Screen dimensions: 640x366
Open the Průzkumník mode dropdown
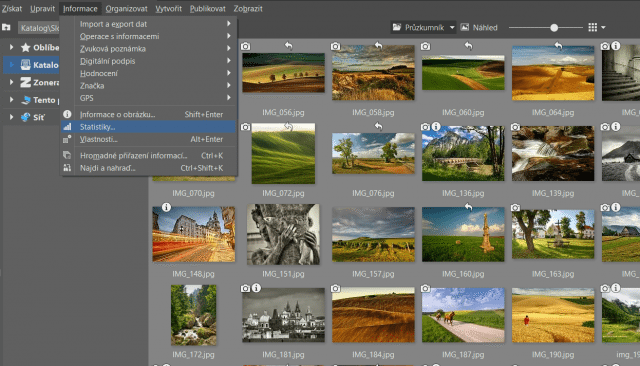423,27
